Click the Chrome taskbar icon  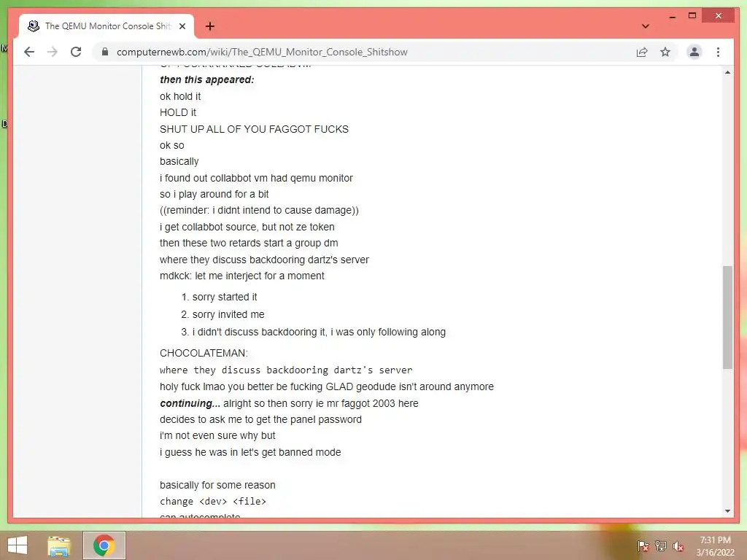click(x=104, y=545)
